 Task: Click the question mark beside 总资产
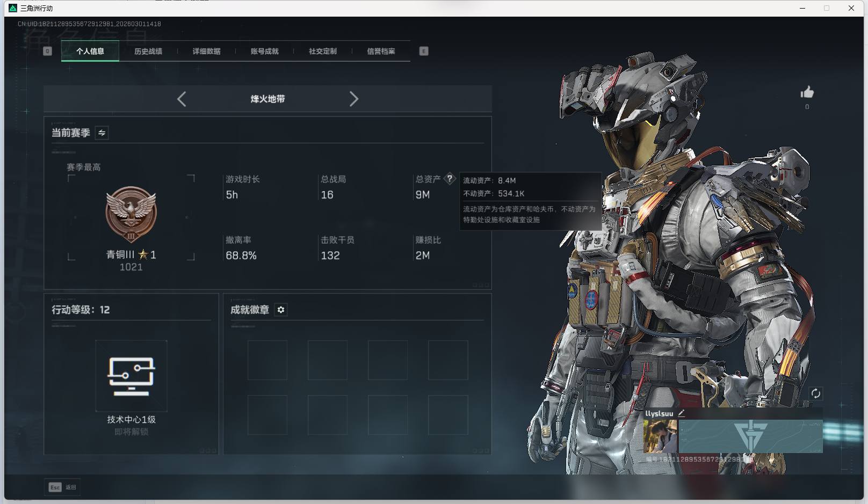click(450, 179)
